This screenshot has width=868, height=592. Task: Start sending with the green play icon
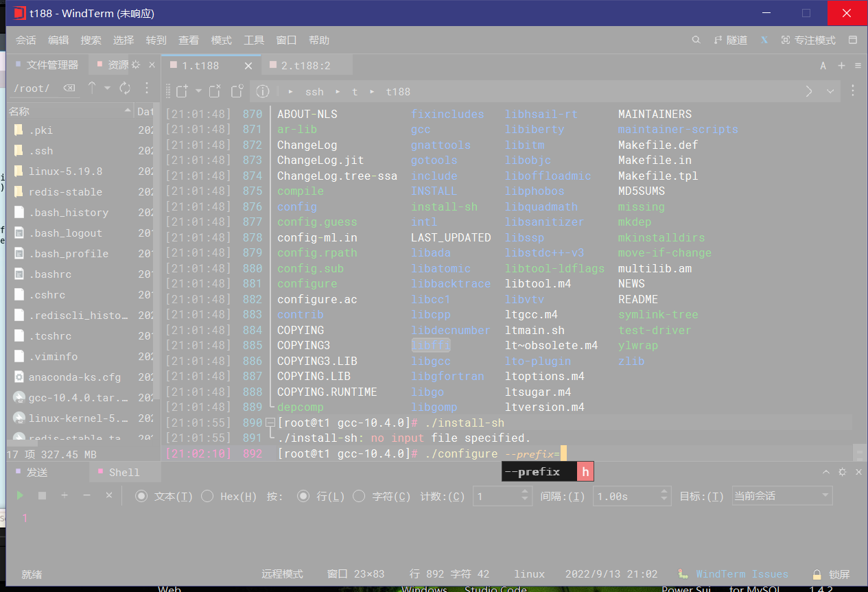point(21,495)
